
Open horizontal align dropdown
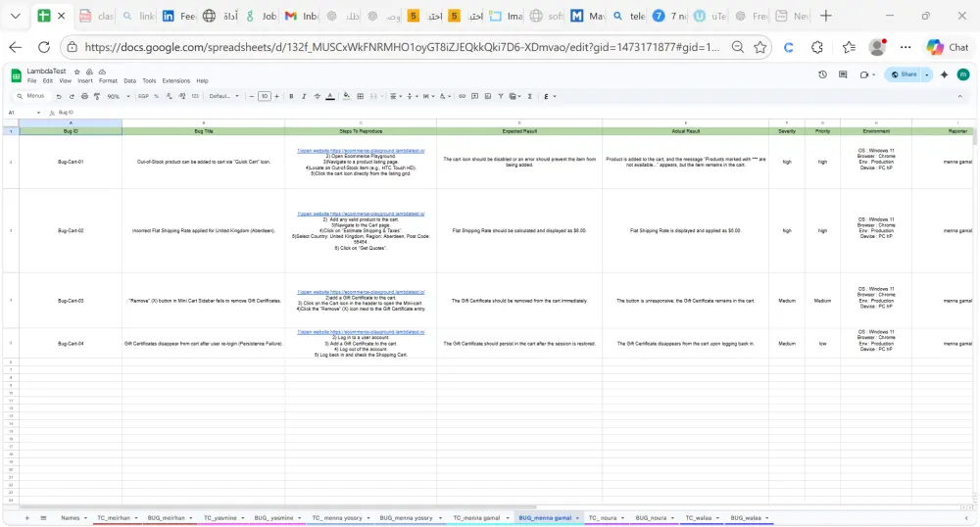(x=395, y=97)
